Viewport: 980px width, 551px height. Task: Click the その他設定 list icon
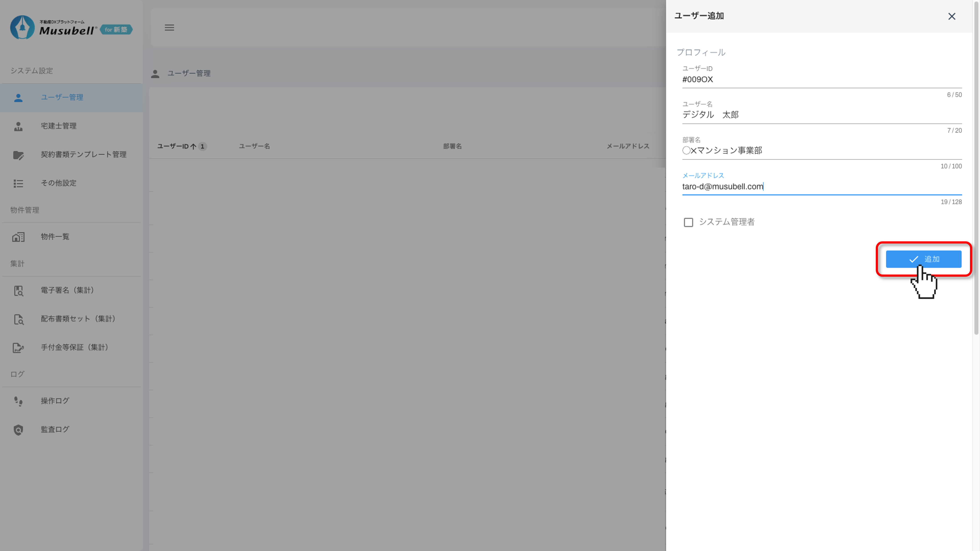click(18, 184)
